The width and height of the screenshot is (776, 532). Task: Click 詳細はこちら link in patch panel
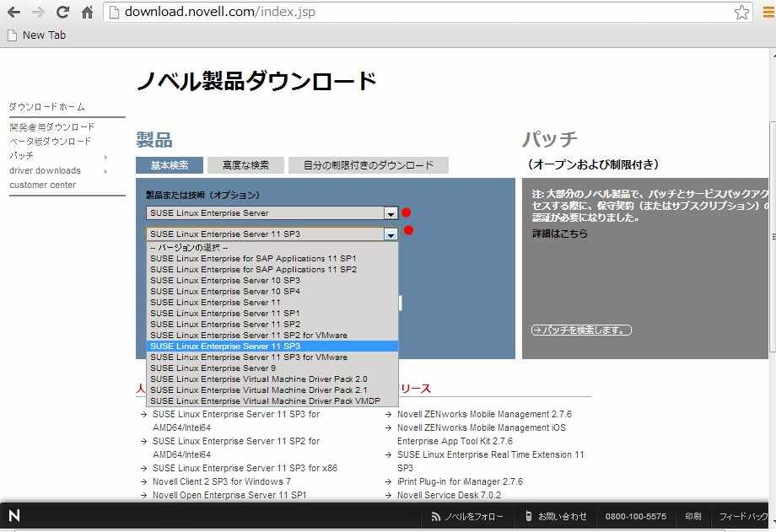(560, 234)
